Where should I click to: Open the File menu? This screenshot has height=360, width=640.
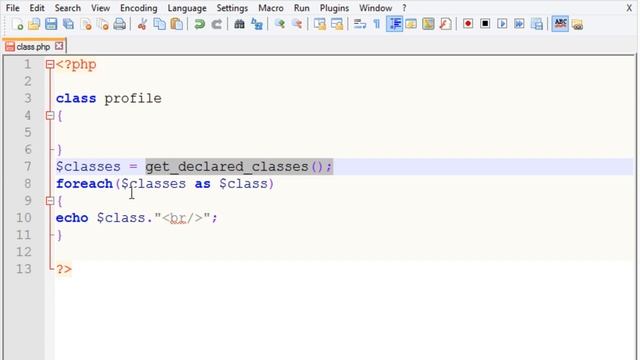pos(13,8)
